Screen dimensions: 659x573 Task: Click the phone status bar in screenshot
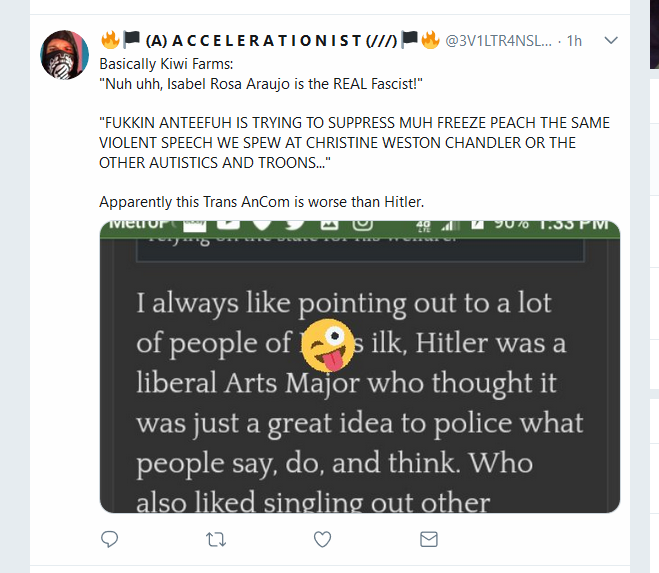360,227
